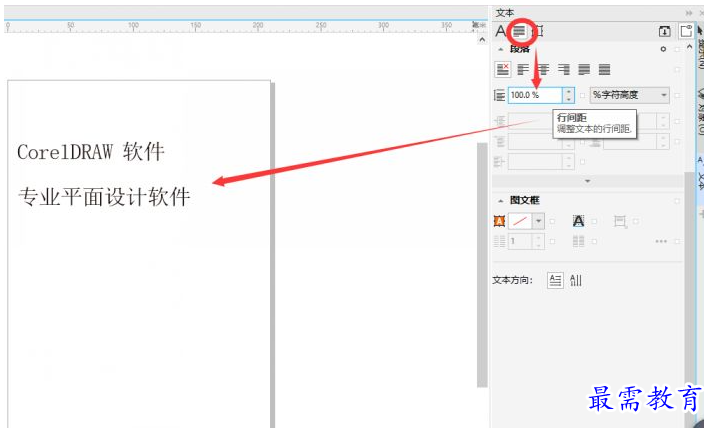Screen dimensions: 710x430
Task: Click the number of columns field showing 1
Action: (521, 241)
